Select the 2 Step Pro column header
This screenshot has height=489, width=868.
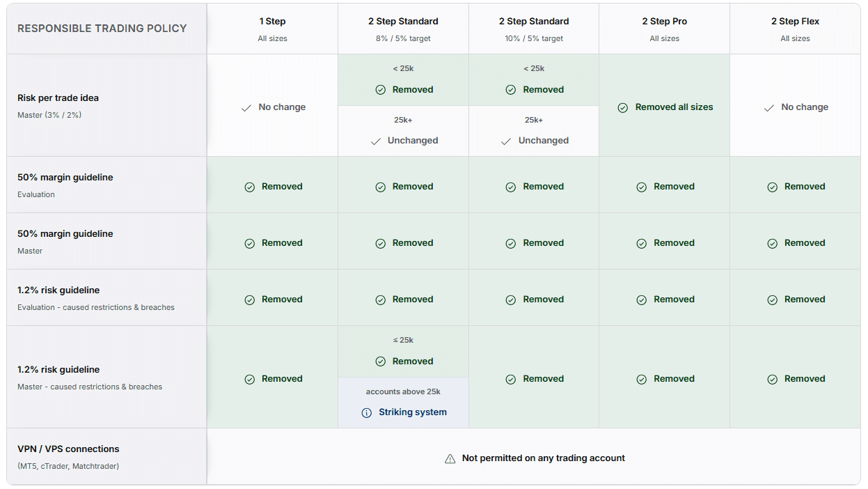(x=664, y=29)
